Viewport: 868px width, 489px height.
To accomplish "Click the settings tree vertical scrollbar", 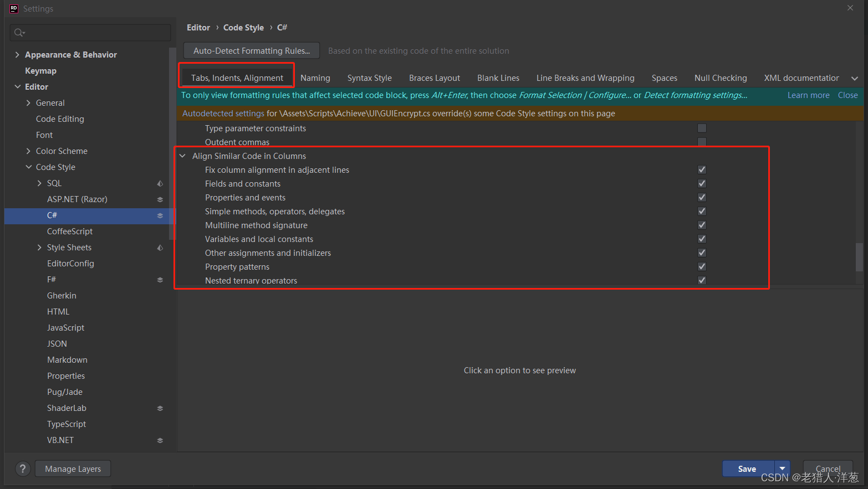I will [x=172, y=144].
